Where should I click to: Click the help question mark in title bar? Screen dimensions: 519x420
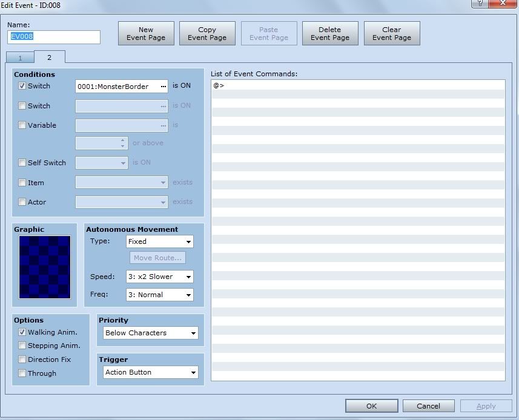(x=478, y=4)
